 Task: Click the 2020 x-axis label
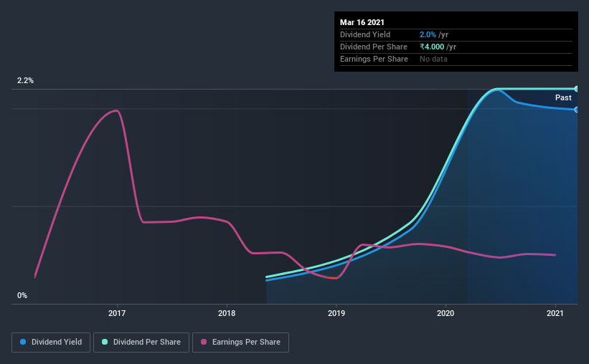pyautogui.click(x=446, y=313)
